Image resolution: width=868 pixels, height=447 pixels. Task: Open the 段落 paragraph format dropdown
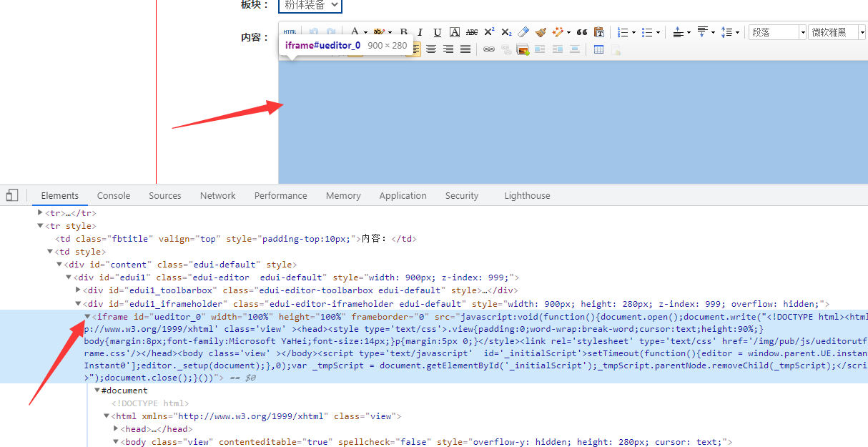pyautogui.click(x=776, y=31)
